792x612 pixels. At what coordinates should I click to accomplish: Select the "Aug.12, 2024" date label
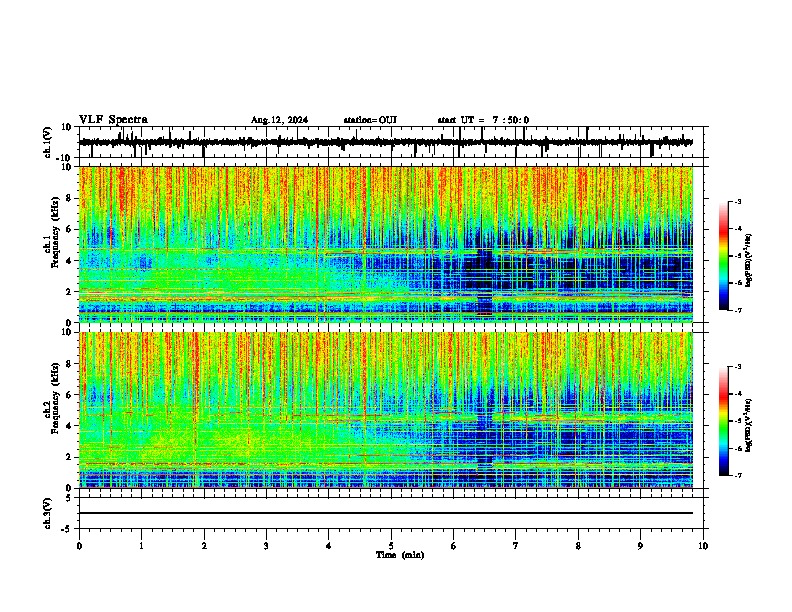coord(279,120)
